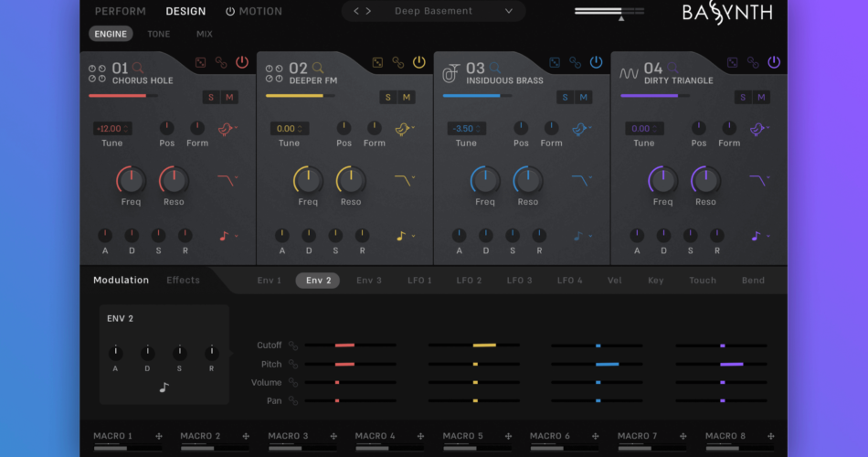Expand the bird icon dropdown on layer 04
The height and width of the screenshot is (457, 868).
[x=759, y=130]
